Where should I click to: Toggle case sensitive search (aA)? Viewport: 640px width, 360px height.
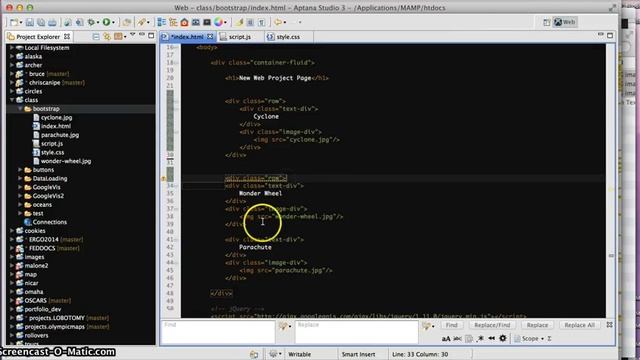pyautogui.click(x=446, y=339)
